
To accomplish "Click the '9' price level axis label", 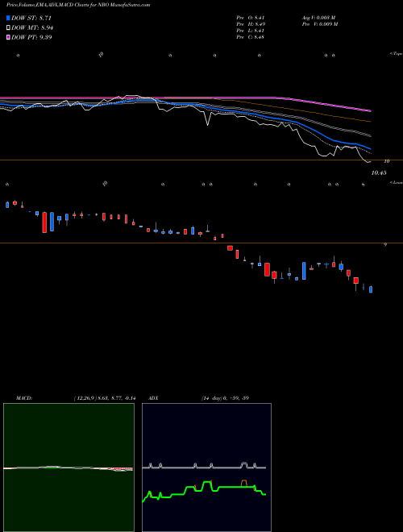I will click(x=385, y=244).
